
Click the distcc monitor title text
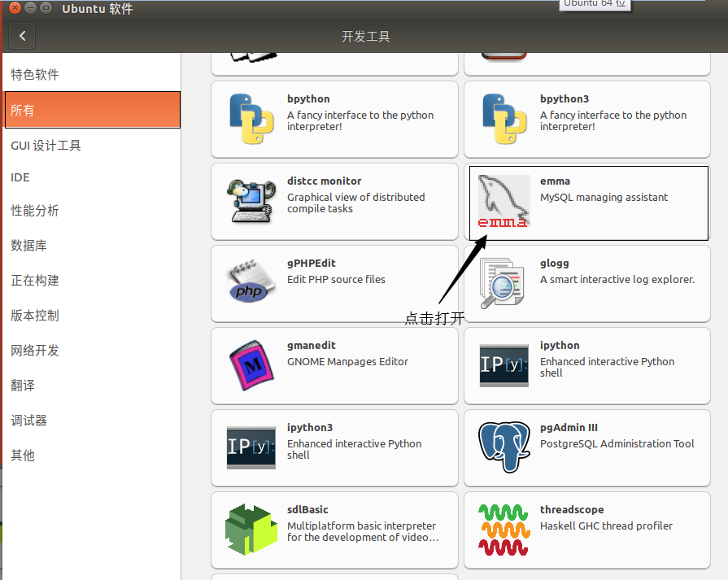[324, 181]
